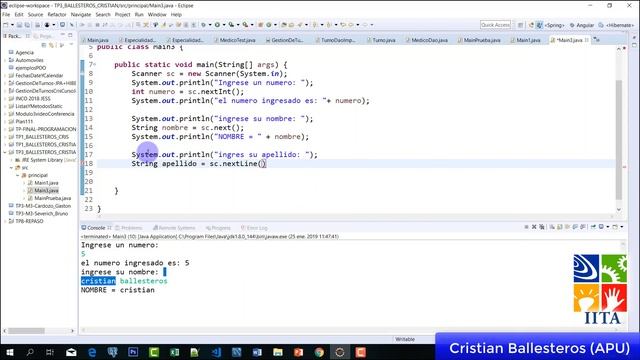Click the editor vertical scrollbar
The height and width of the screenshot is (360, 640).
[619, 140]
